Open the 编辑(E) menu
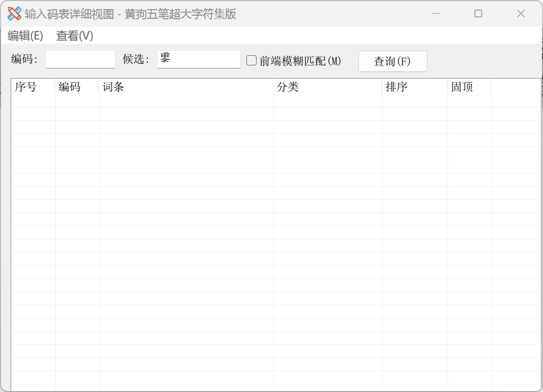This screenshot has height=392, width=543. (x=25, y=36)
